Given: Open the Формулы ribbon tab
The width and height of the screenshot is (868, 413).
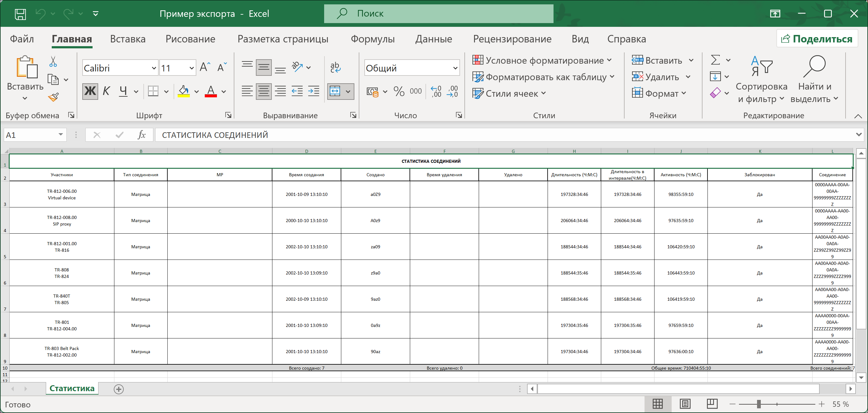Looking at the screenshot, I should (373, 39).
